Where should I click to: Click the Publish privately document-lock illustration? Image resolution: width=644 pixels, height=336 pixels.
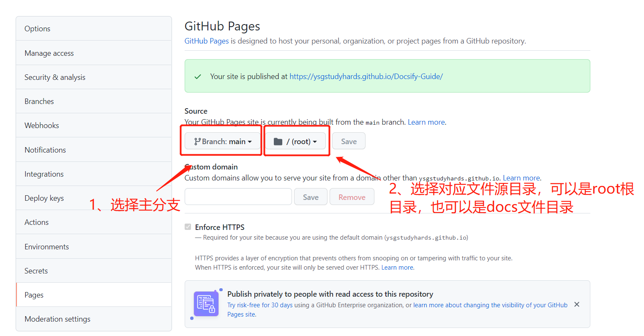point(206,303)
